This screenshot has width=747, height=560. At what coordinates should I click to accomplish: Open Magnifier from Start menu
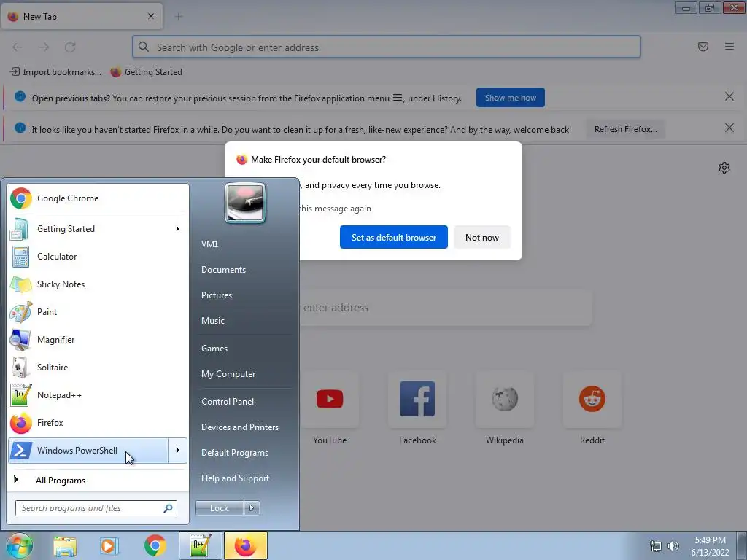tap(98, 340)
